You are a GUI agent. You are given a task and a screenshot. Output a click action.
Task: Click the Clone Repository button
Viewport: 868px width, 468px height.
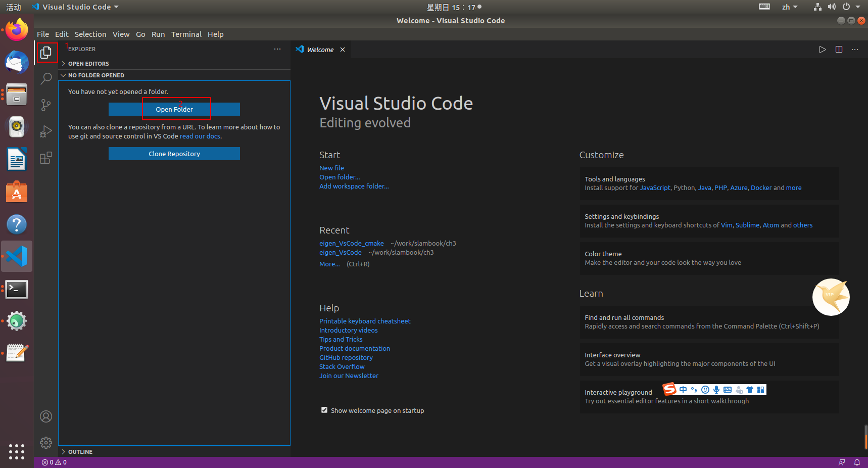click(x=174, y=154)
